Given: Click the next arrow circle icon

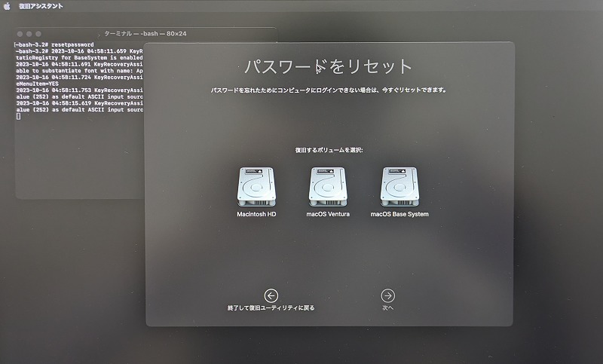Looking at the screenshot, I should 387,295.
